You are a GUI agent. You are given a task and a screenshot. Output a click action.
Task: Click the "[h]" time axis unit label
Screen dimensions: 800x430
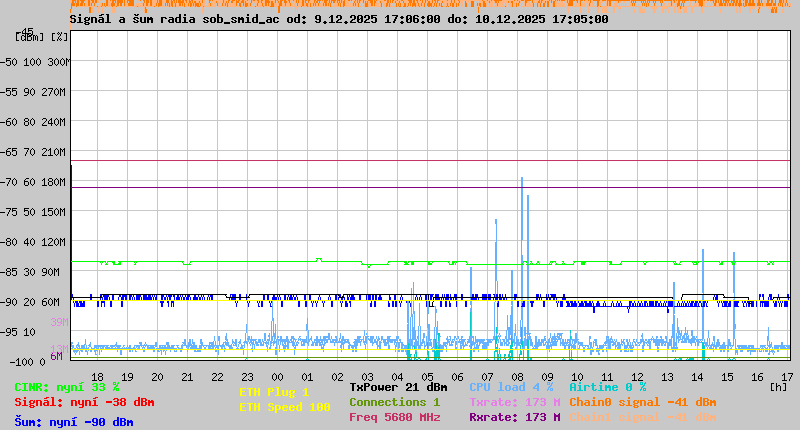(x=779, y=387)
